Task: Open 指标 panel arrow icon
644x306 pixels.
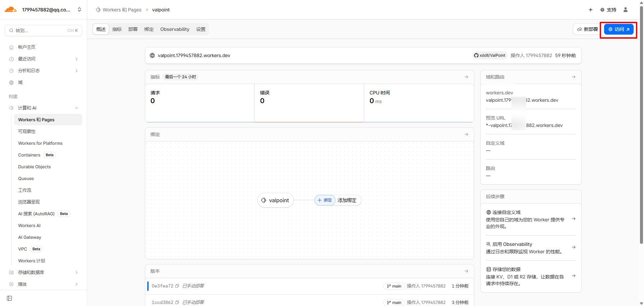Action: [x=466, y=77]
